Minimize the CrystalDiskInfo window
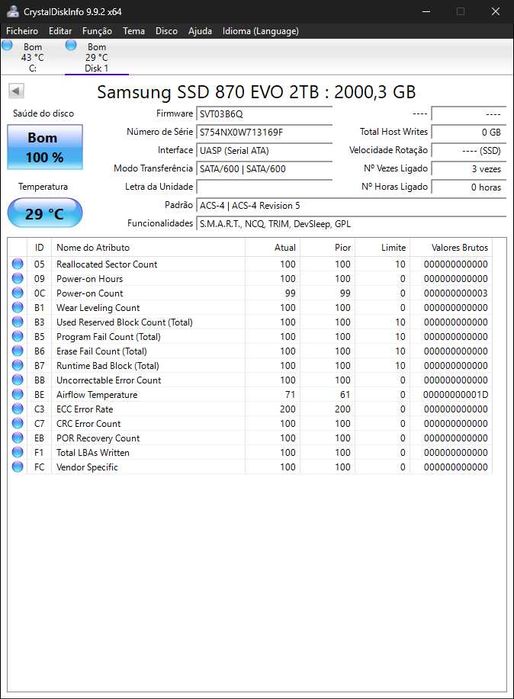The image size is (514, 699). pos(426,11)
